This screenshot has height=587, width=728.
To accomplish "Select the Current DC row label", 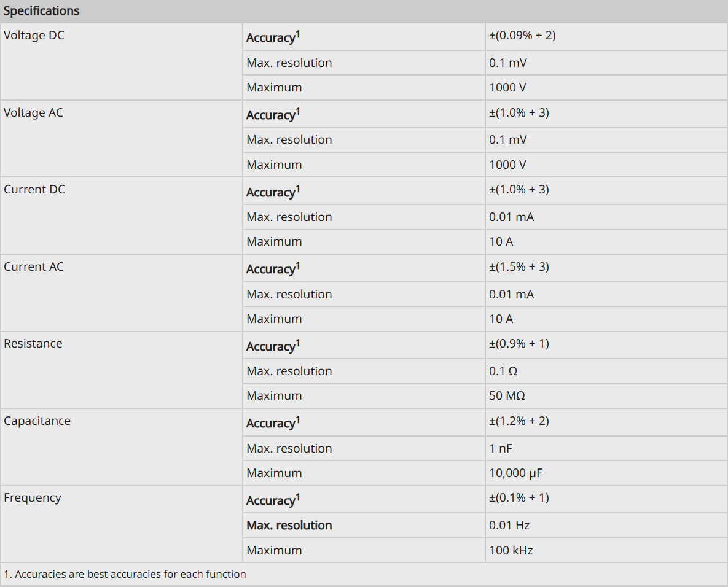I will click(34, 189).
